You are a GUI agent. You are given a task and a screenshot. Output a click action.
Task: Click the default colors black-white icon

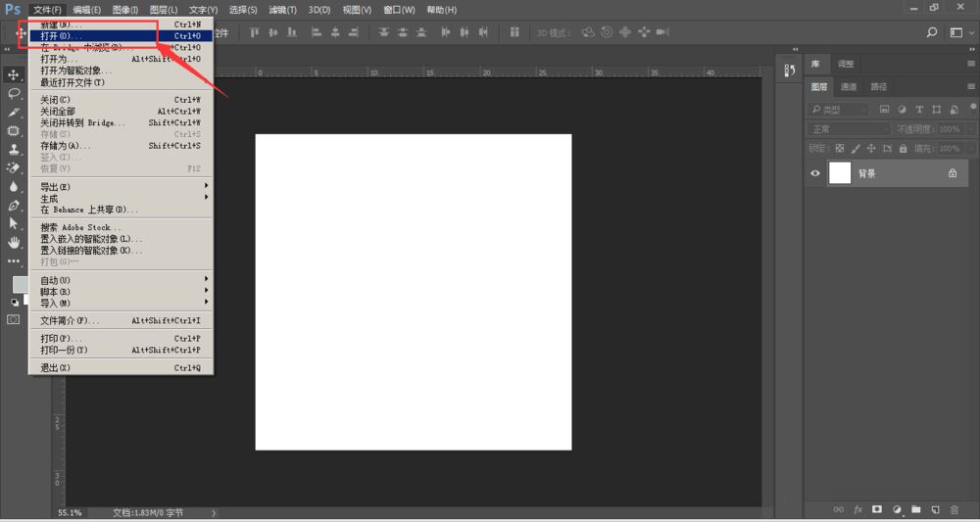click(14, 302)
